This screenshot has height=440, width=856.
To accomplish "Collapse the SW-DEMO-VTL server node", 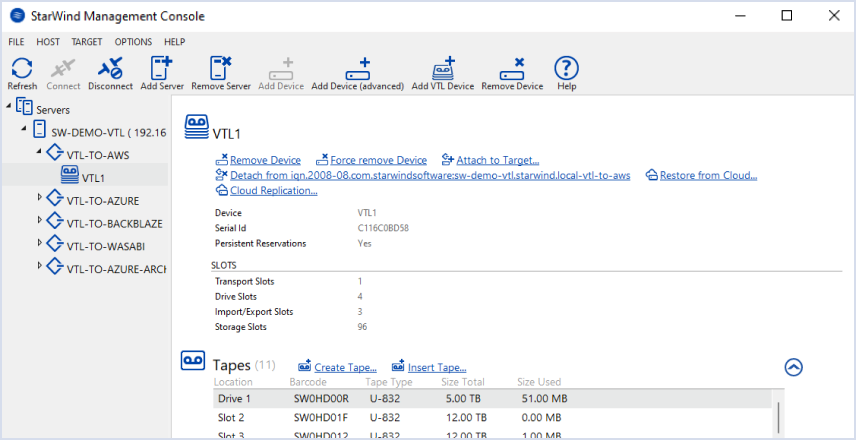I will click(x=24, y=128).
